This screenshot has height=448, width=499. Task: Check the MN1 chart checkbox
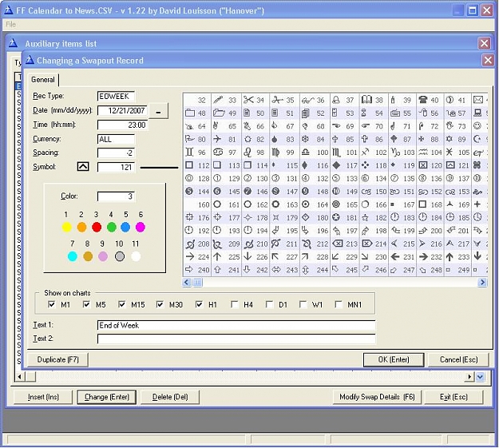click(339, 304)
